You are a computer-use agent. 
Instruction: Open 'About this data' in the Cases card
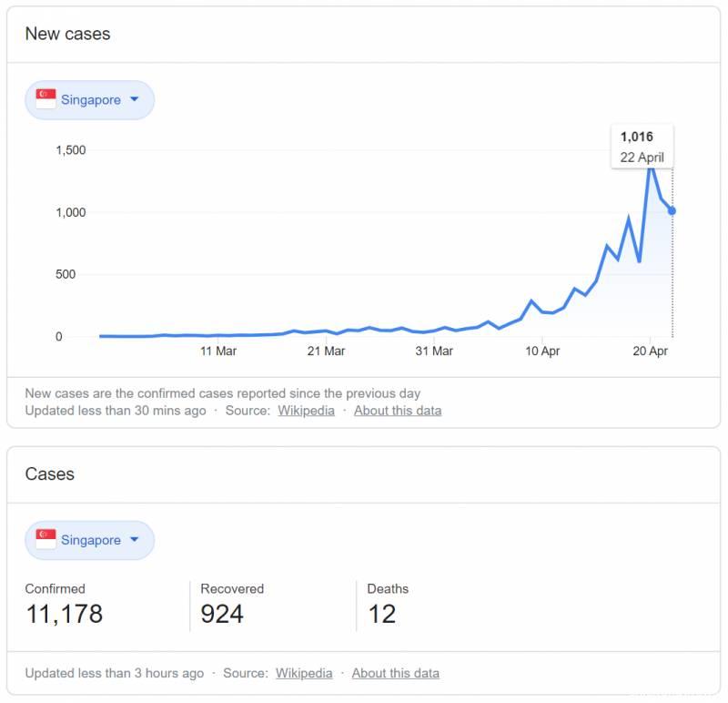point(395,673)
